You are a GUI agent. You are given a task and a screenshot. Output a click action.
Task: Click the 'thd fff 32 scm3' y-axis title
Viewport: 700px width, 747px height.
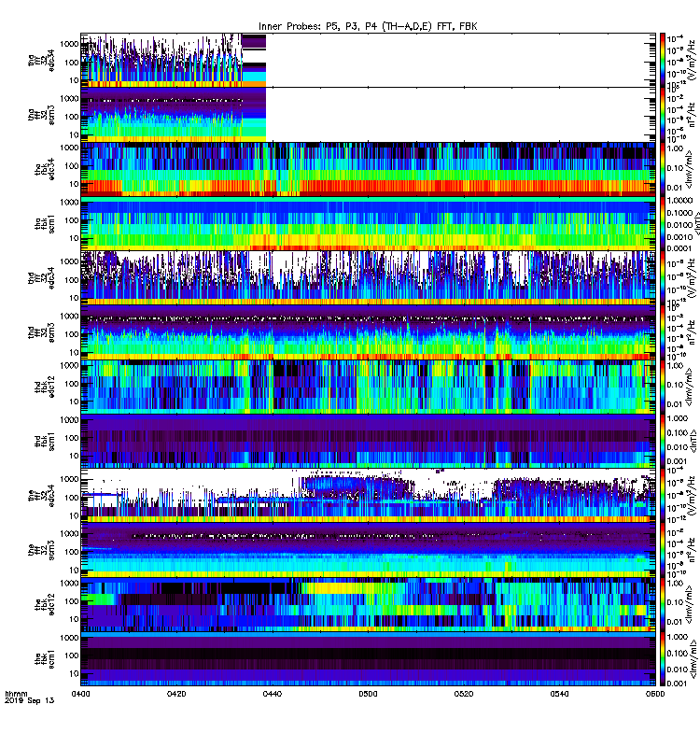42,332
